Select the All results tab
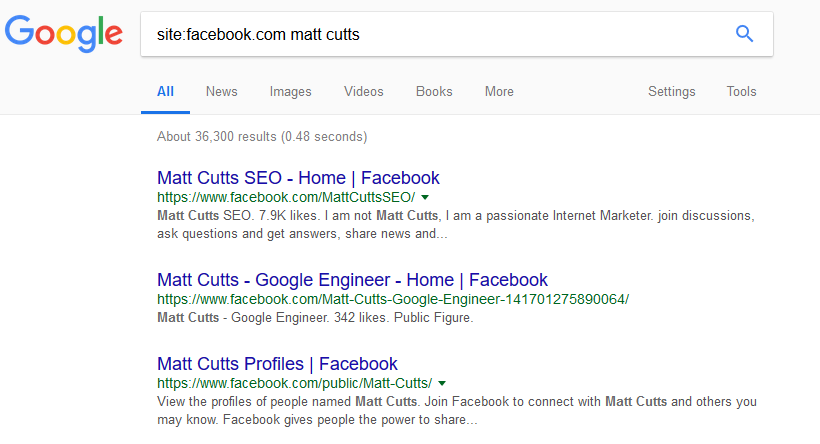 [x=165, y=92]
